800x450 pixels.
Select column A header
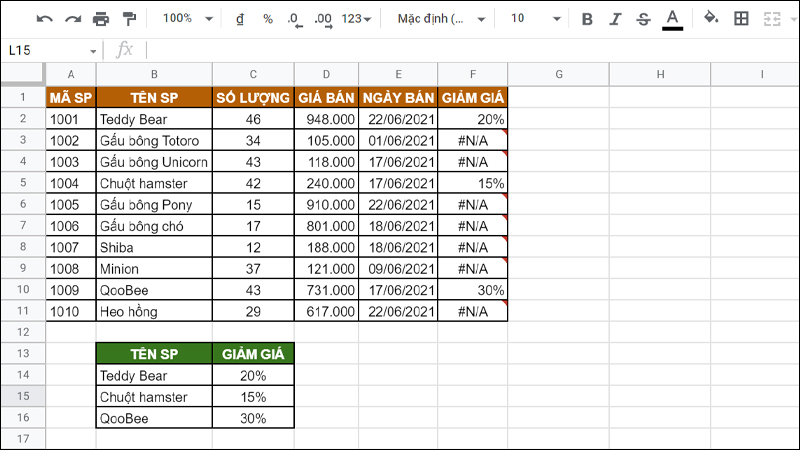click(x=71, y=74)
